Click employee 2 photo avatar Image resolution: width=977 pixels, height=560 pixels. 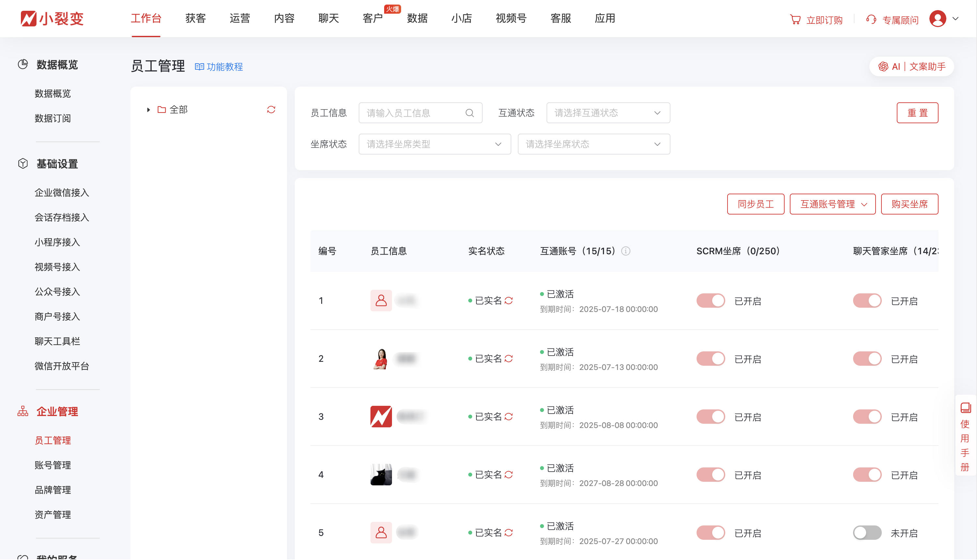[x=381, y=359]
